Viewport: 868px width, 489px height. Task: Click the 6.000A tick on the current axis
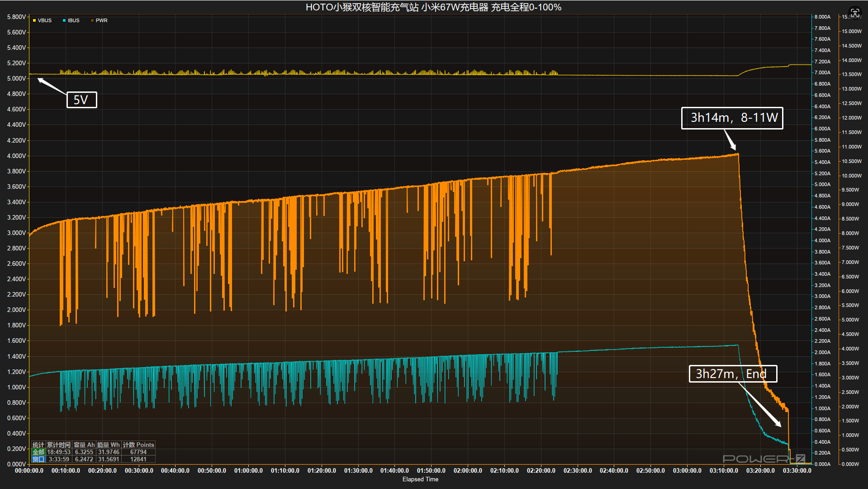(x=822, y=129)
